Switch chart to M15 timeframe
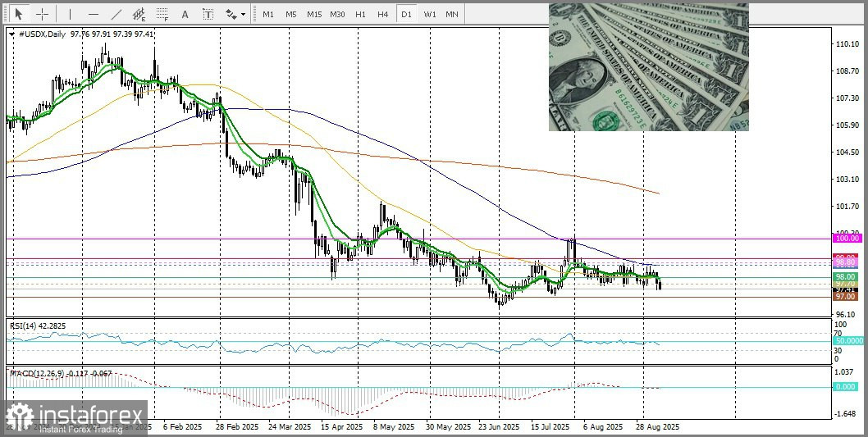 coord(314,14)
